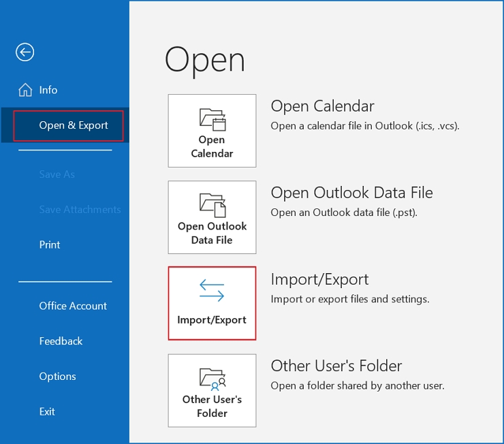Image resolution: width=504 pixels, height=444 pixels.
Task: Click the back arrow circle icon
Action: tap(25, 52)
